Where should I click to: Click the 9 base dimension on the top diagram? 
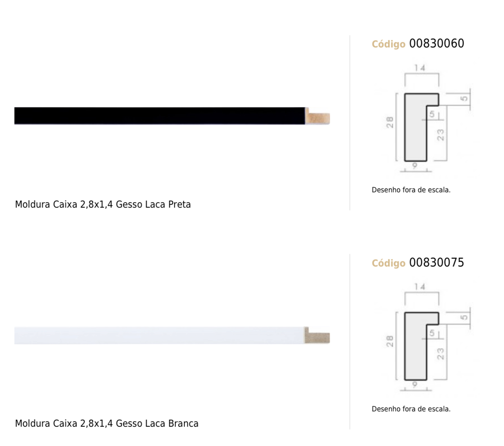coord(415,166)
